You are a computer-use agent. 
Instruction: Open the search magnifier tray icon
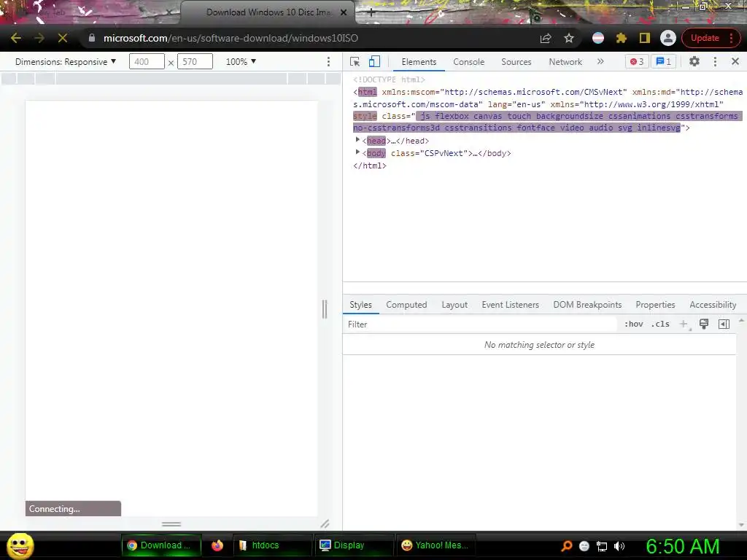click(x=566, y=545)
